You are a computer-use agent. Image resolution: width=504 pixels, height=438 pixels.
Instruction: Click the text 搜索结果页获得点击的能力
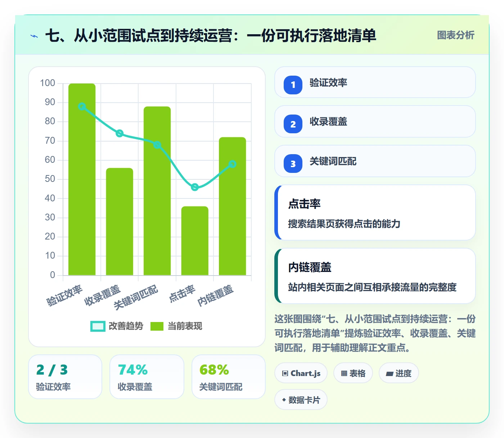(x=344, y=224)
